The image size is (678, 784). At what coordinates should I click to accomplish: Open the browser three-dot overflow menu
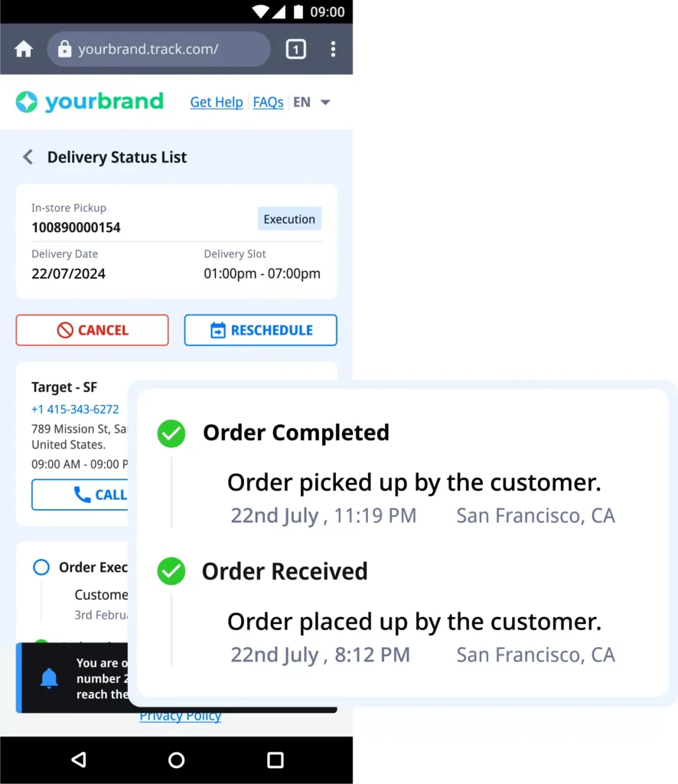(x=333, y=49)
